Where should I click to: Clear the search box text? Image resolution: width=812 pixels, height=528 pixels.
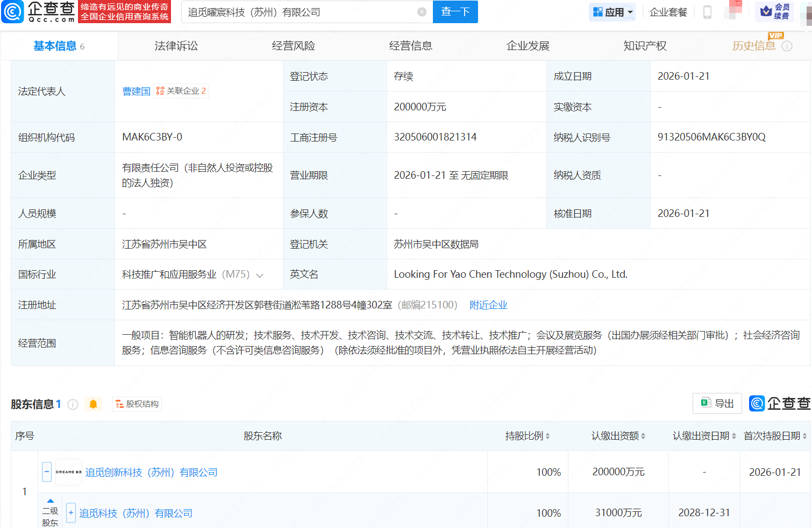click(422, 12)
